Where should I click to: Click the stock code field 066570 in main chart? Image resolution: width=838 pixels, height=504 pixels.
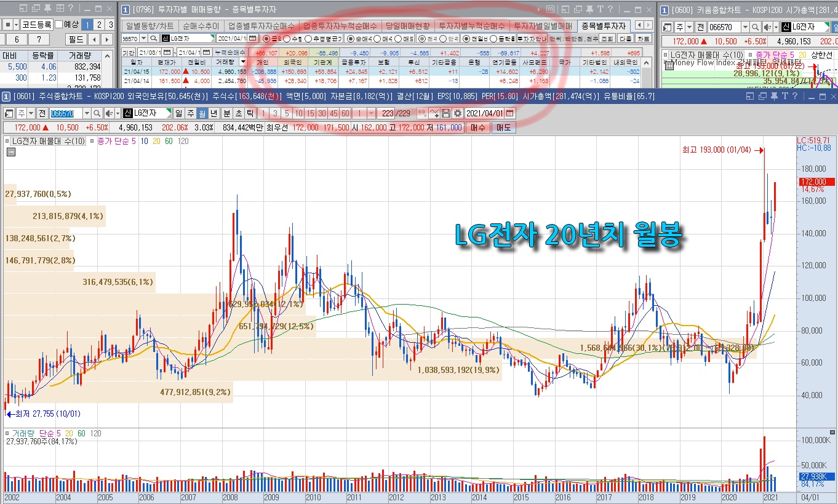point(65,113)
